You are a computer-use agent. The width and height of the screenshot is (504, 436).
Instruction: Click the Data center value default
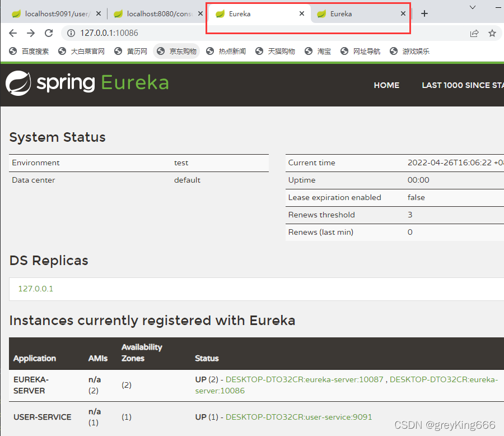(187, 180)
